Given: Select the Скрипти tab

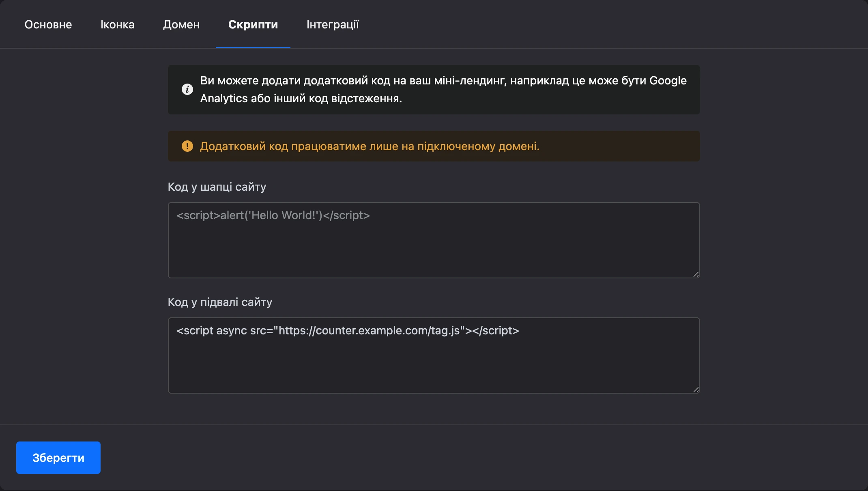Looking at the screenshot, I should pos(253,24).
